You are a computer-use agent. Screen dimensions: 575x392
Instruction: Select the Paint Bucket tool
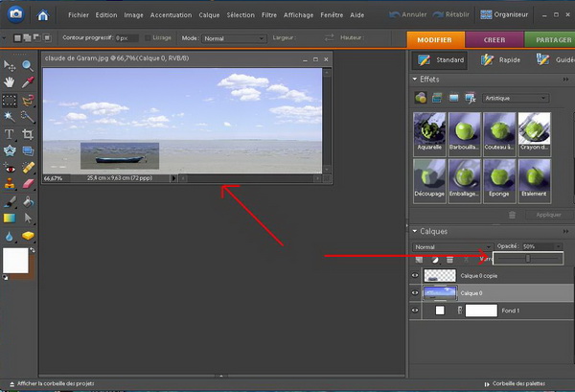tap(28, 201)
